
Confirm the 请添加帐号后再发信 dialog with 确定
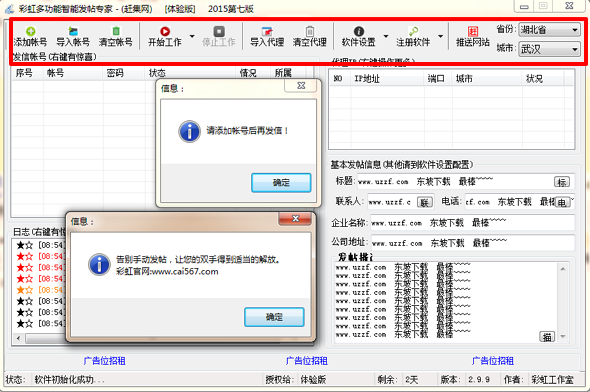[x=281, y=183]
